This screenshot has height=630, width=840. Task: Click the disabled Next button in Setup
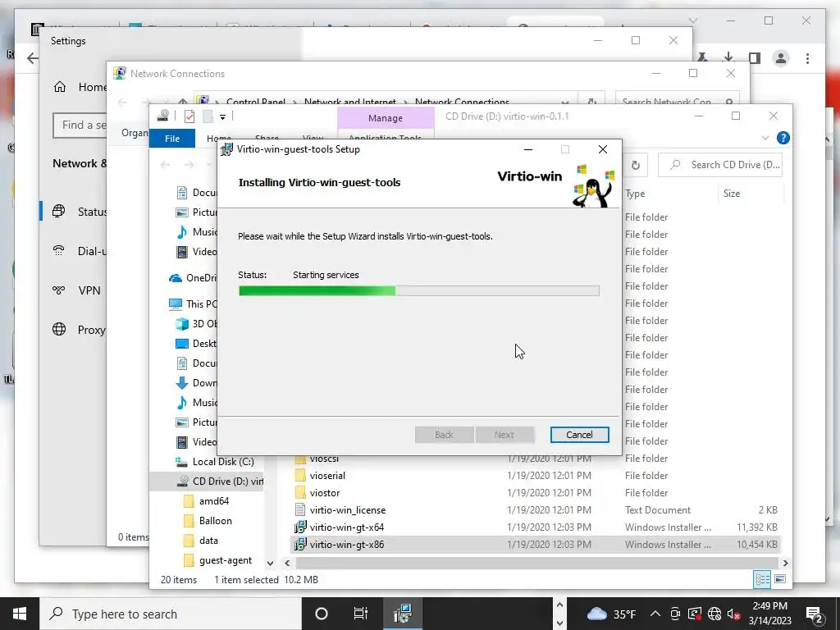[x=504, y=435]
